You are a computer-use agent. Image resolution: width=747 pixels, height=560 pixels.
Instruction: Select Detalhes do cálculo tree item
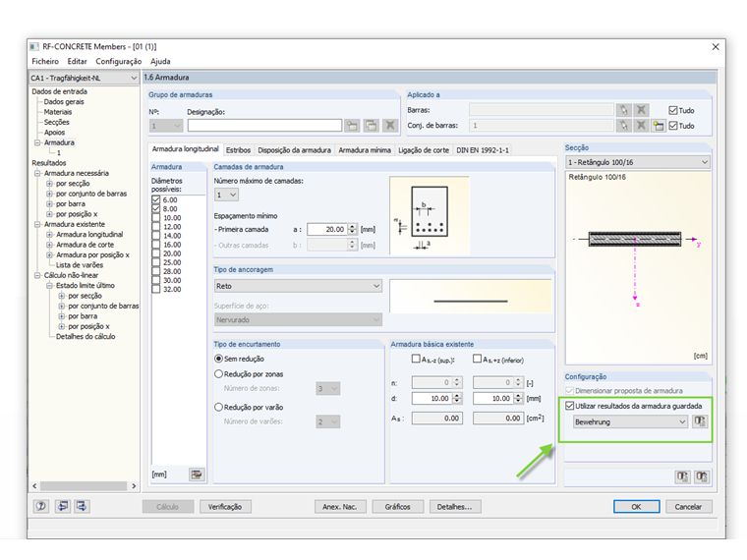click(x=86, y=336)
